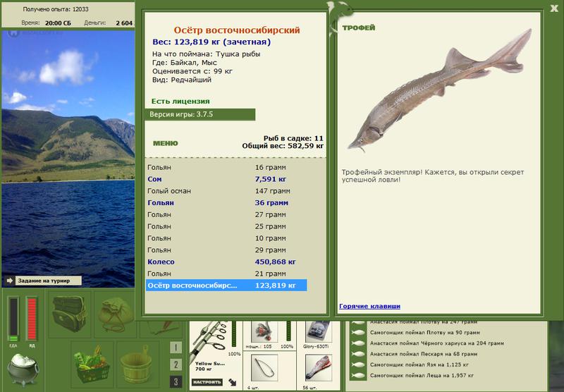Open the backpack inventory icon

[x=69, y=313]
